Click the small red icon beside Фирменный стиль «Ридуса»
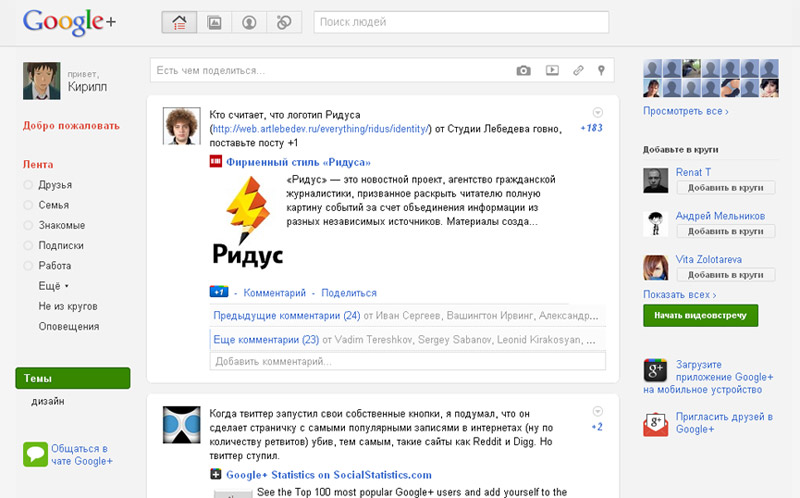The width and height of the screenshot is (800, 498). (x=216, y=162)
